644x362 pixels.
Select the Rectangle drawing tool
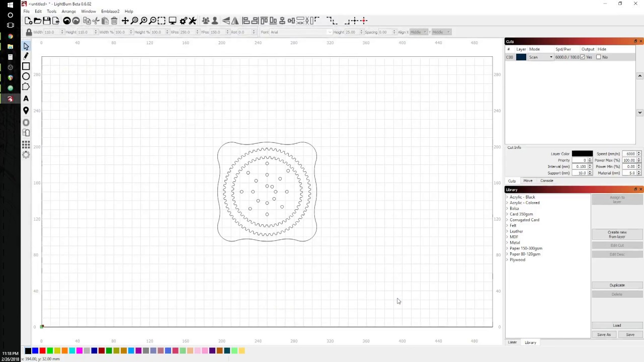click(26, 66)
